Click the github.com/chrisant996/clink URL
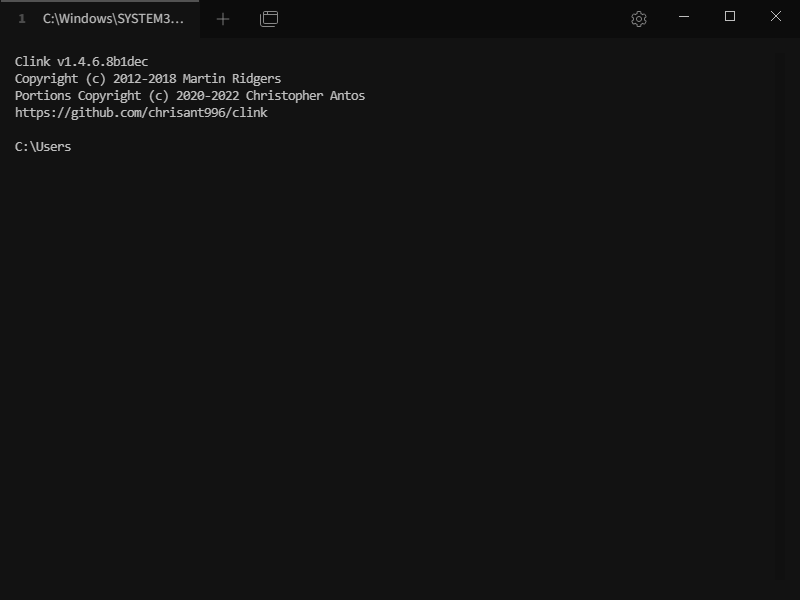 coord(141,113)
